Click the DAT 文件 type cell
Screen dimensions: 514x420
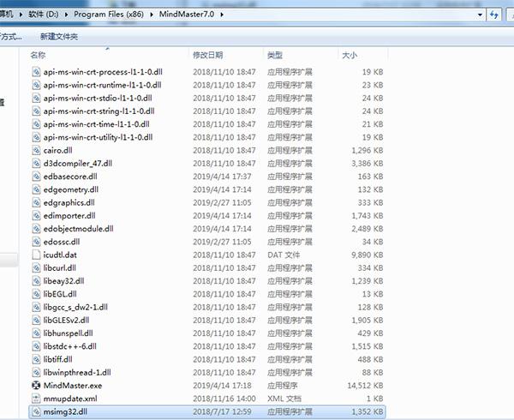click(284, 255)
